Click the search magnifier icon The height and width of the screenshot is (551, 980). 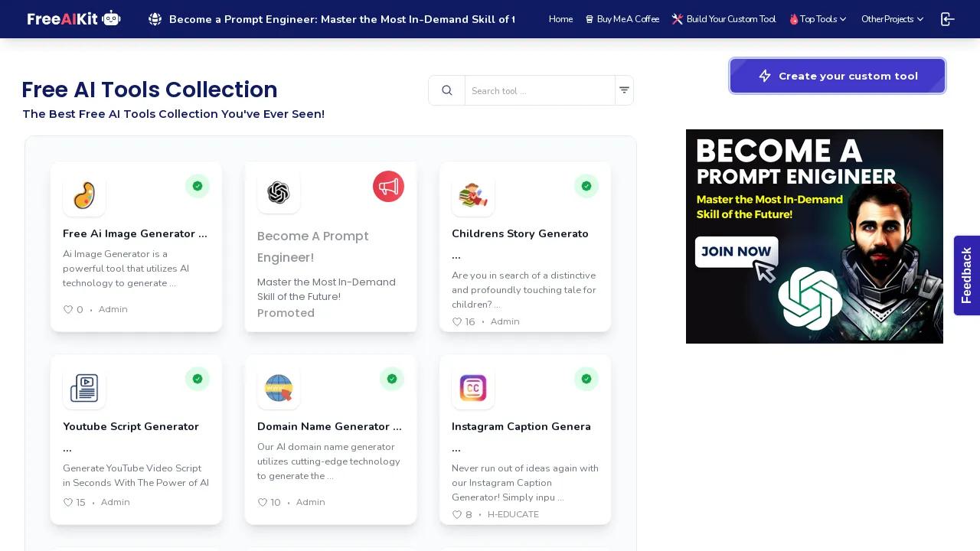point(447,90)
